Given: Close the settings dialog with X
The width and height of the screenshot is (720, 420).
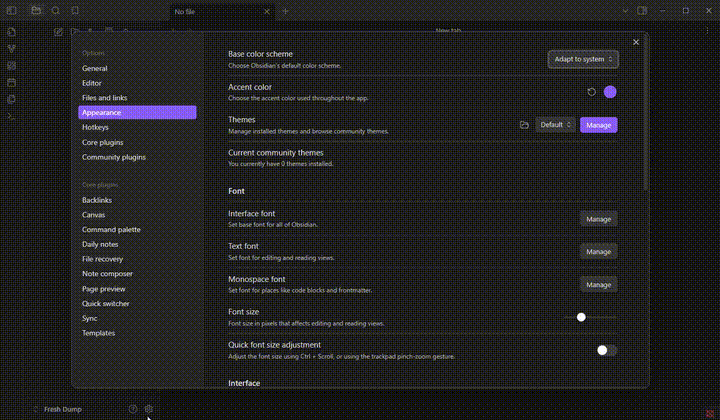Looking at the screenshot, I should pos(636,42).
